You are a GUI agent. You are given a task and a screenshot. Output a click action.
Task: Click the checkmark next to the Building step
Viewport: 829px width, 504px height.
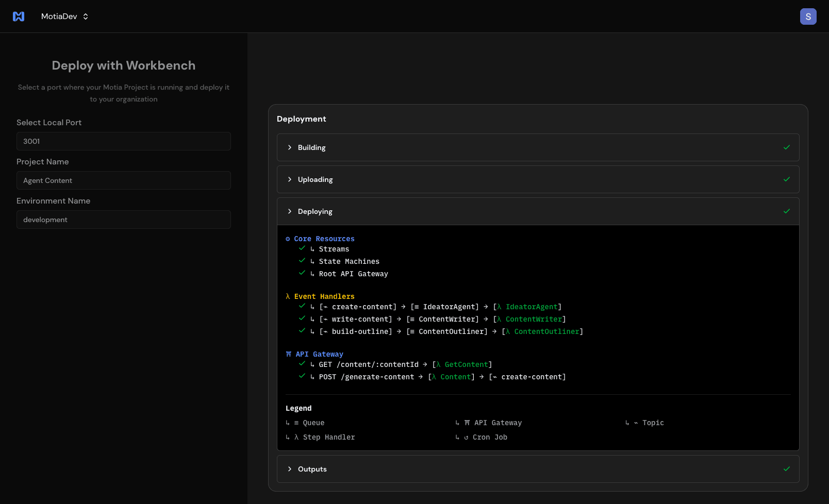coord(787,147)
